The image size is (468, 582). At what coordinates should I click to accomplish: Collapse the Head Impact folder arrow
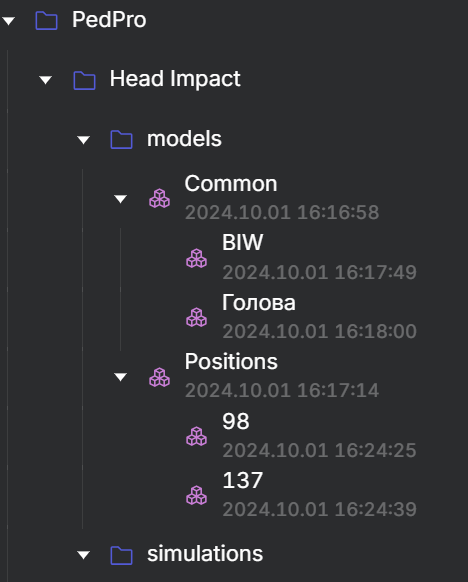(46, 80)
